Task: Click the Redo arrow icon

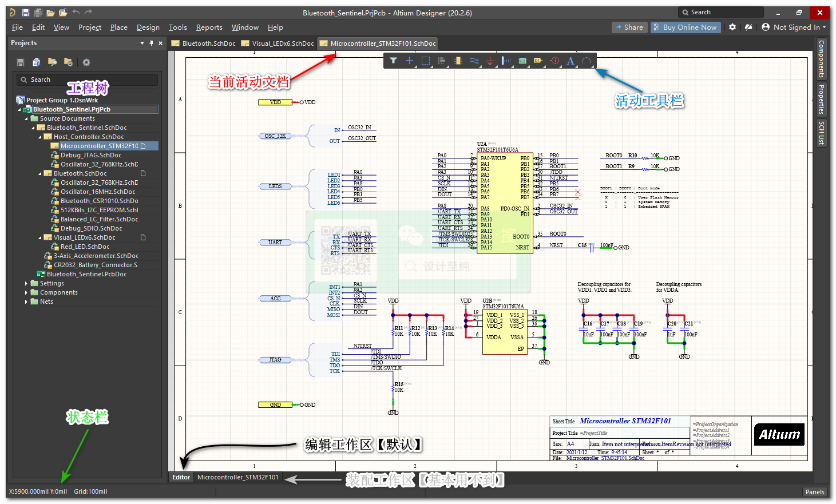Action: tap(88, 12)
